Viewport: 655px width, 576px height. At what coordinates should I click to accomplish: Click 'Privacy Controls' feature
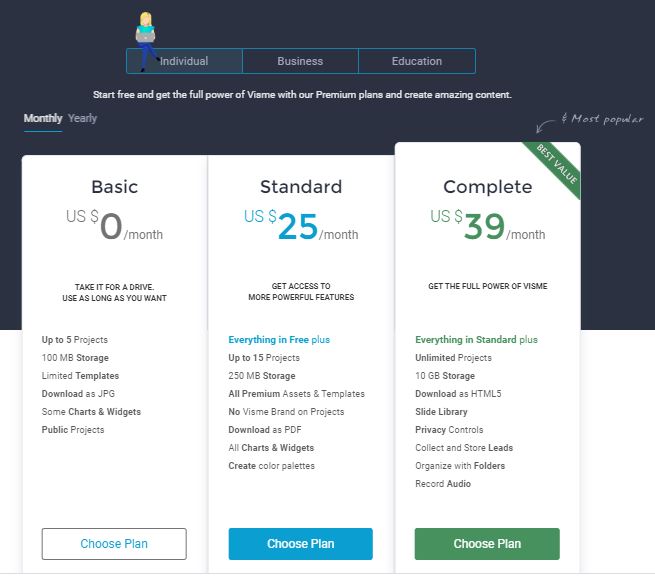point(449,429)
